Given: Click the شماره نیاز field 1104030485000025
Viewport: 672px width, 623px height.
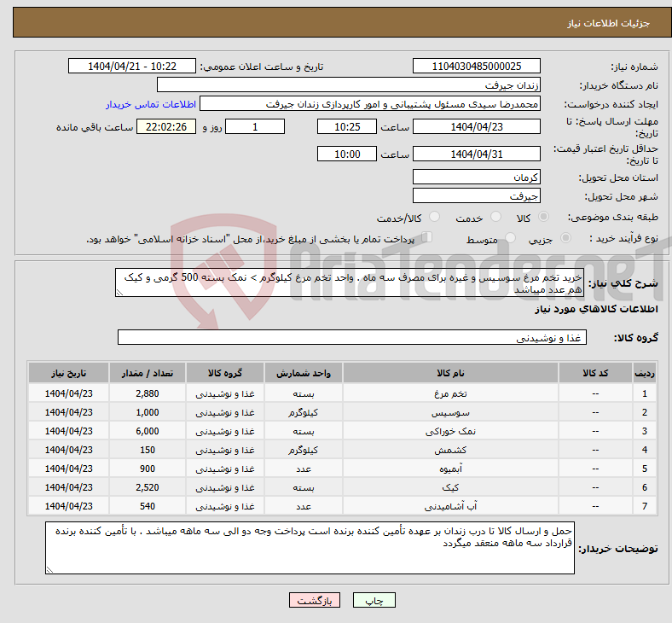Looking at the screenshot, I should click(476, 66).
